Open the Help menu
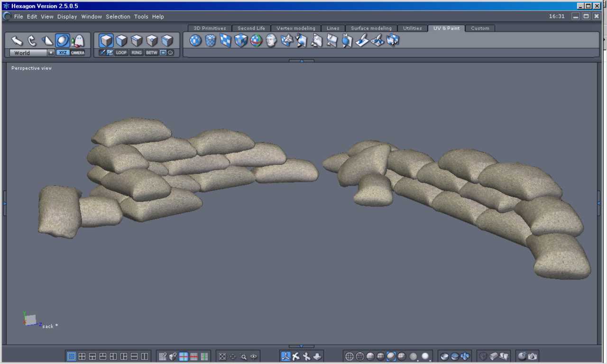The height and width of the screenshot is (364, 607). 158,17
